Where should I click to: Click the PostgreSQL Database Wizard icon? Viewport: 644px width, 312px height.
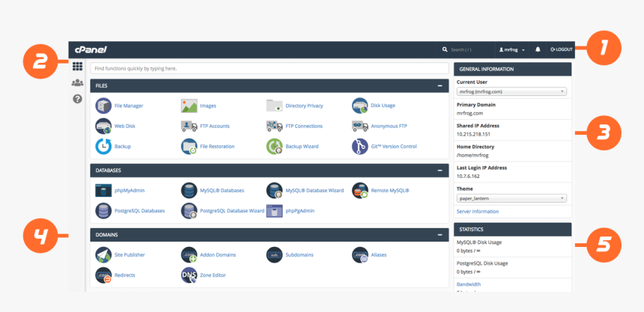click(x=189, y=211)
